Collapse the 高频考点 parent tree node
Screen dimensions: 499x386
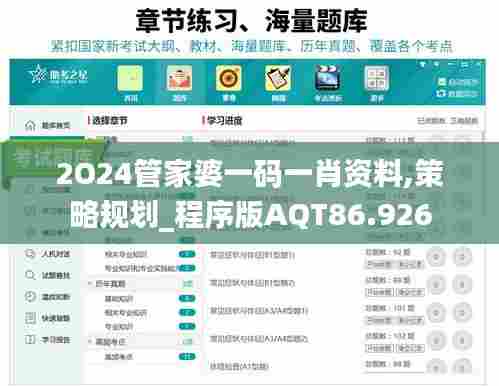(90, 342)
